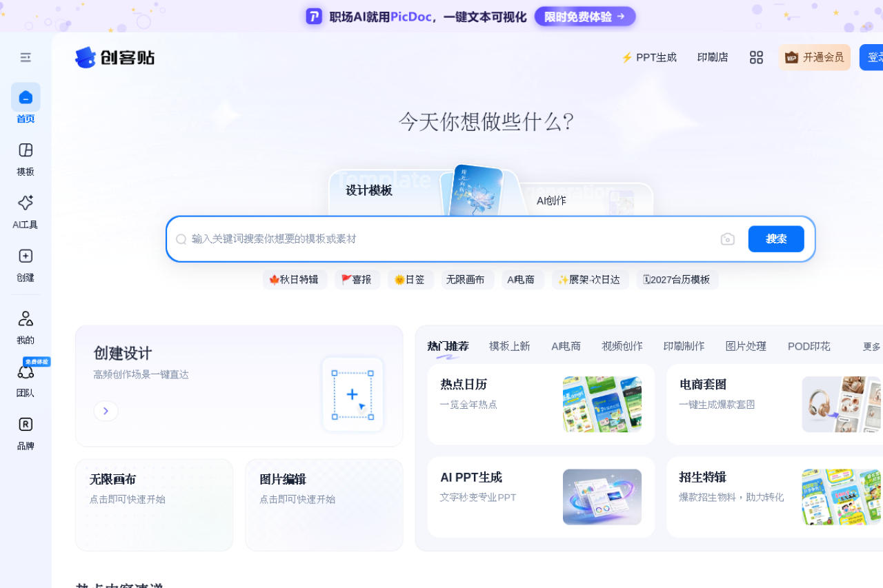Viewport: 883px width, 588px height.
Task: Select the AI电商 tab in recommendations
Action: coord(566,346)
